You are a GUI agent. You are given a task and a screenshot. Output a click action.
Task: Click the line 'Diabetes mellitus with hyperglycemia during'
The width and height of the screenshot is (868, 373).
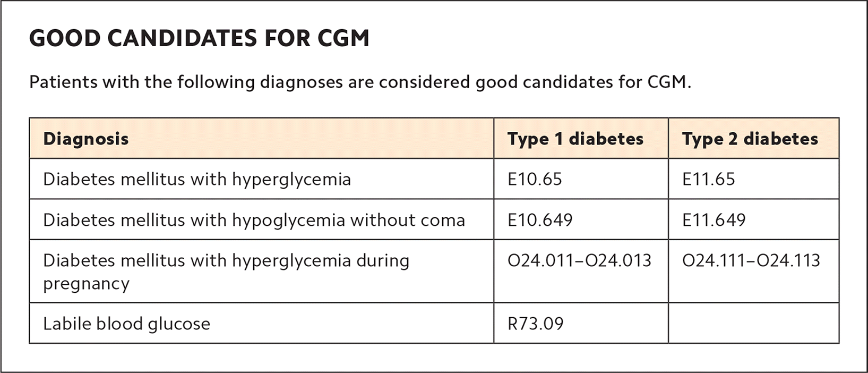point(226,260)
